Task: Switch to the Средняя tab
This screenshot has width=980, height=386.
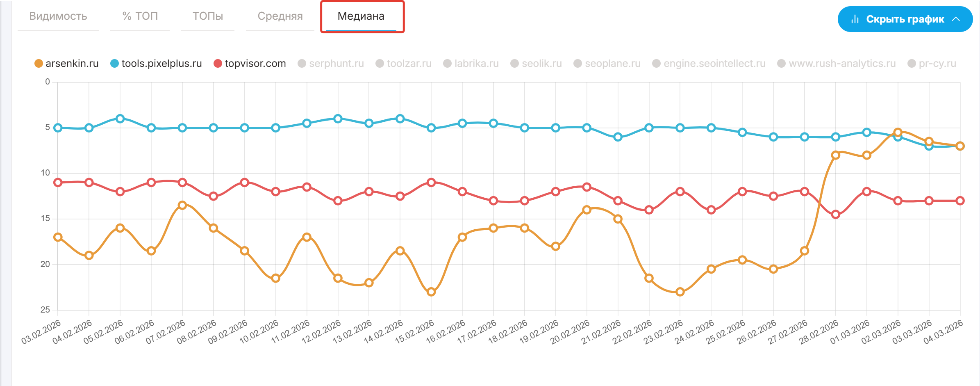Action: click(280, 16)
